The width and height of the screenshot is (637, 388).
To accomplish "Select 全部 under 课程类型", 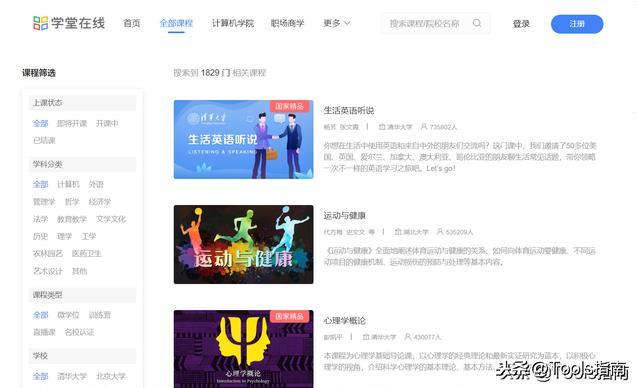I will tap(41, 315).
